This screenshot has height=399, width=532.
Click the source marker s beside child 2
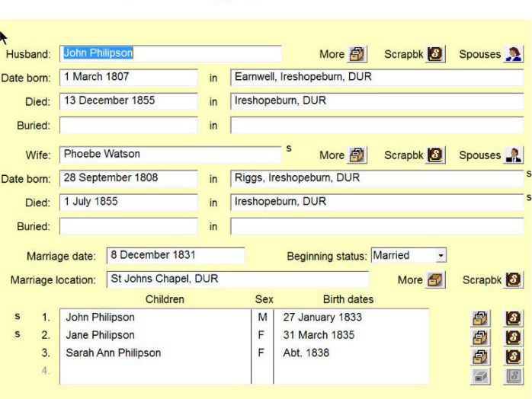(18, 334)
